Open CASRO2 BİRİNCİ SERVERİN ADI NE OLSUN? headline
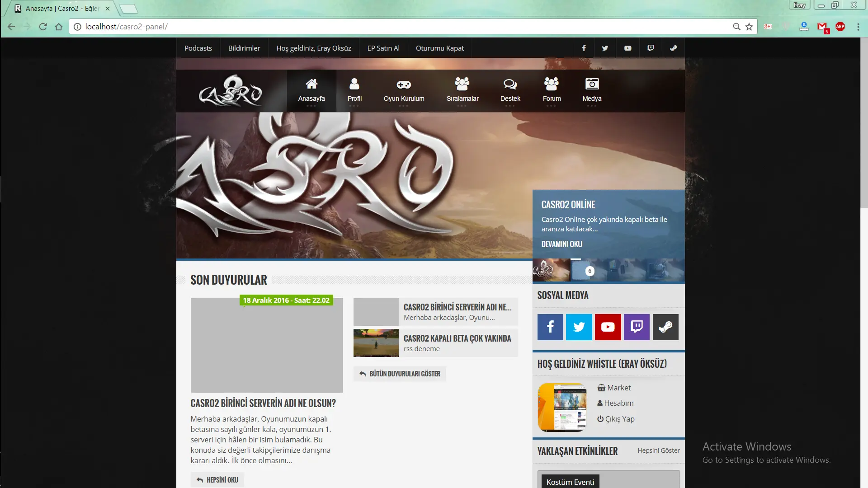Image resolution: width=868 pixels, height=488 pixels. coord(263,403)
